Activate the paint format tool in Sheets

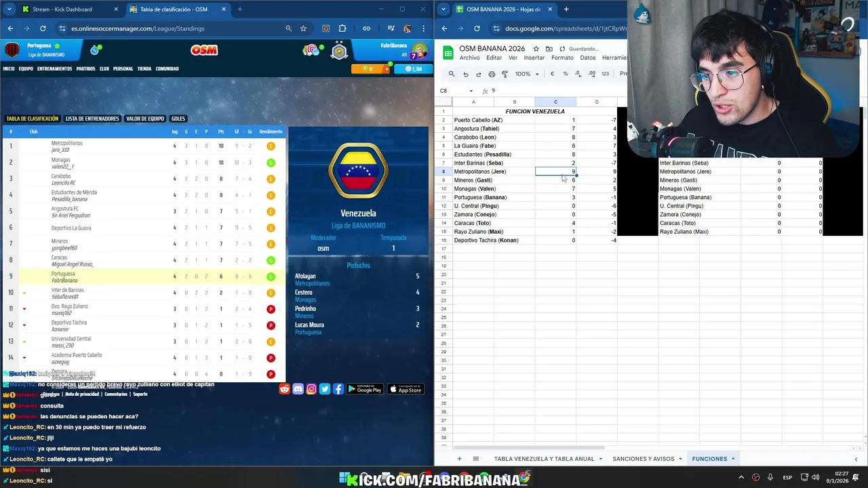pos(505,74)
